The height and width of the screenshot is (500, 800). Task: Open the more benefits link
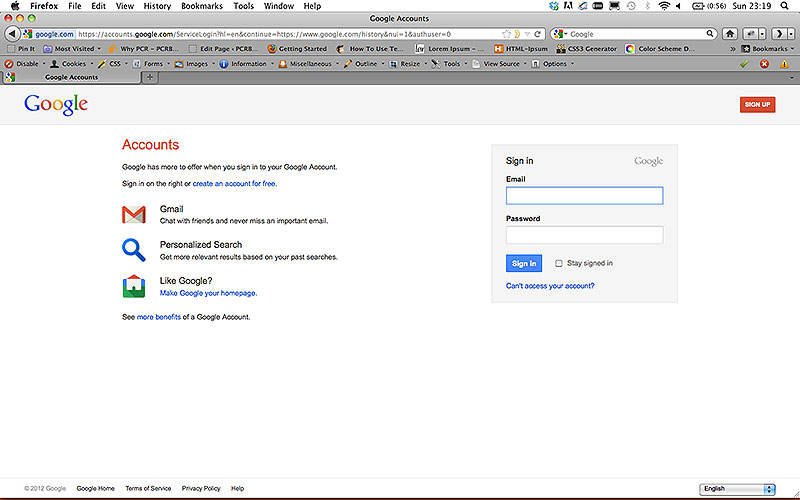[x=159, y=317]
